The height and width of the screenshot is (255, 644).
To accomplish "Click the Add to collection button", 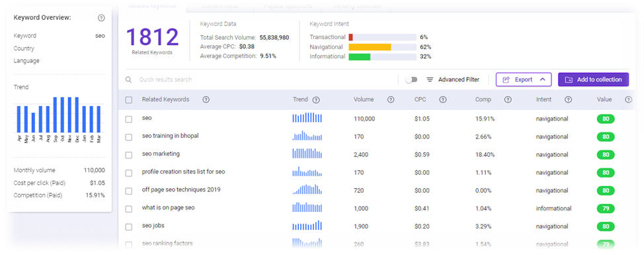I will pyautogui.click(x=593, y=79).
